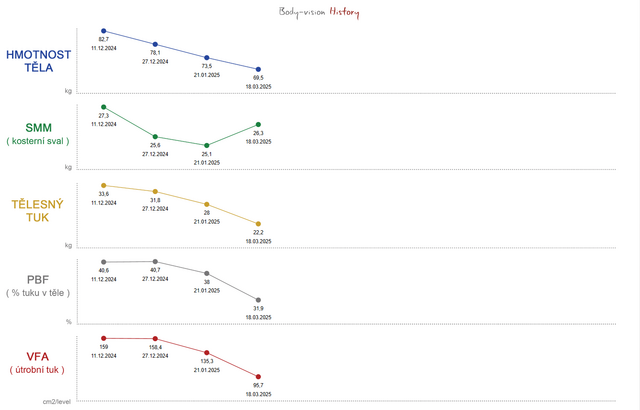Image resolution: width=640 pixels, height=410 pixels.
Task: Click the 82.7 kg body weight data point
Action: pyautogui.click(x=103, y=31)
